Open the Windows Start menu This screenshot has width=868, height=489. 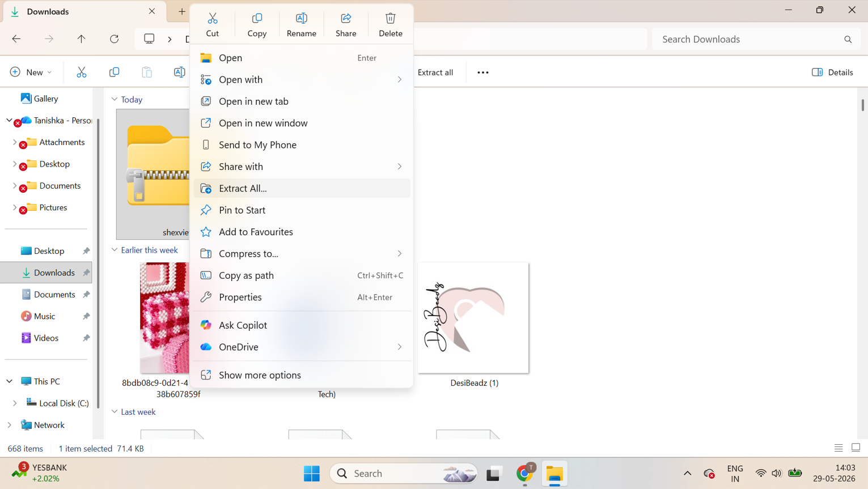311,473
